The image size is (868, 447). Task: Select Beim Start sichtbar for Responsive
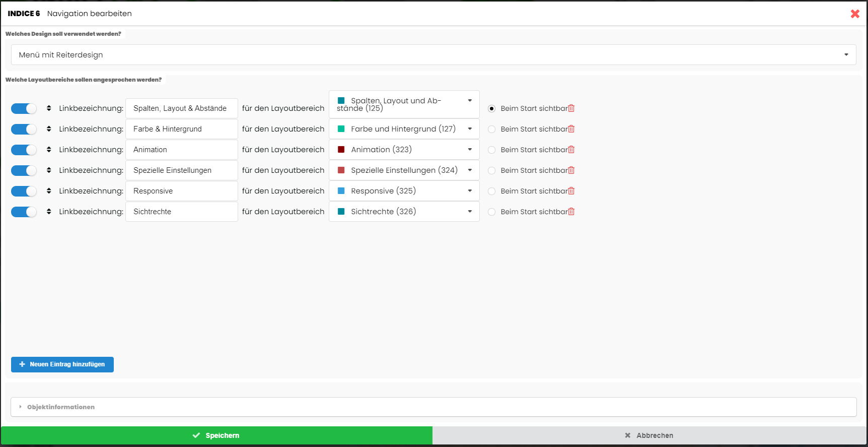[x=492, y=191]
